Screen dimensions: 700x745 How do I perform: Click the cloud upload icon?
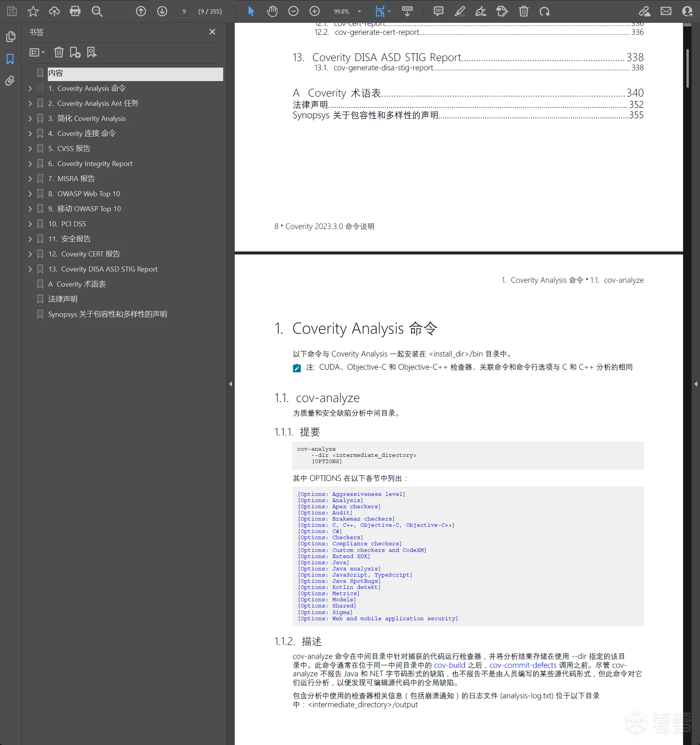[54, 11]
